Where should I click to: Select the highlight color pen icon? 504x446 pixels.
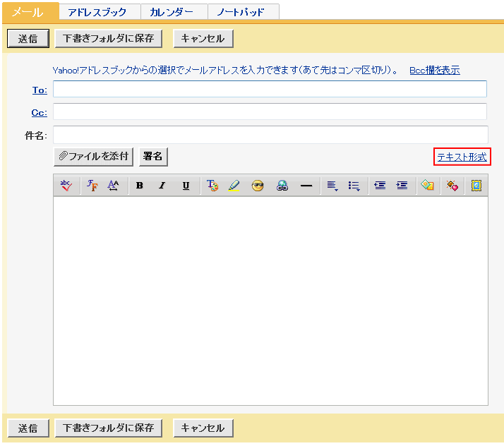[x=234, y=186]
